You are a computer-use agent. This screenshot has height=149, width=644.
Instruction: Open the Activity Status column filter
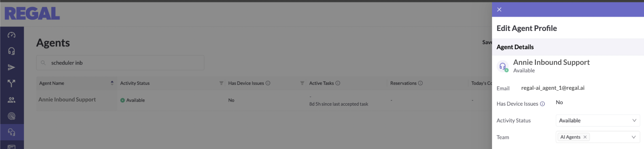(221, 83)
